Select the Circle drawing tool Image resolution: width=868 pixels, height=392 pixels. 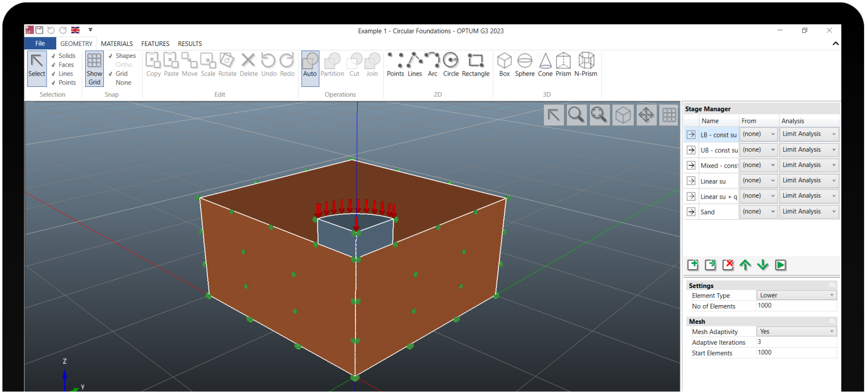point(451,65)
